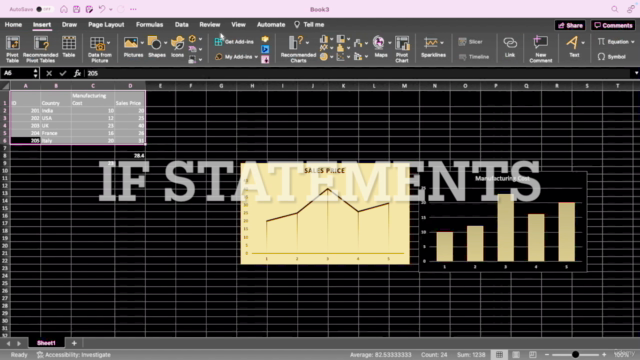Open the Draw tab
Image resolution: width=640 pixels, height=360 pixels.
pos(69,24)
